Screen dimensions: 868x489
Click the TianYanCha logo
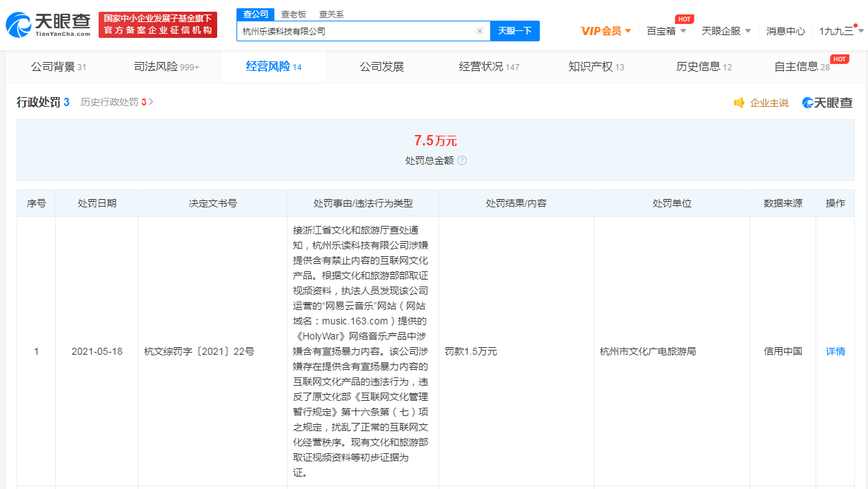tap(48, 25)
